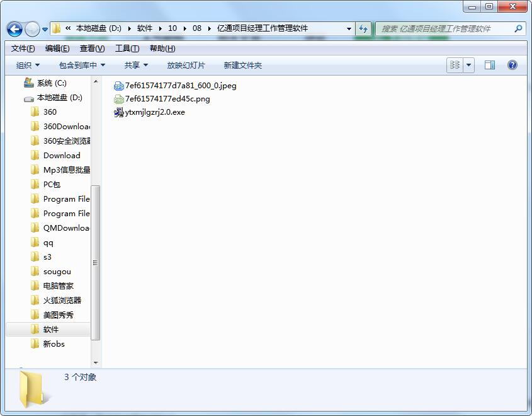Click the blue help icon
Viewport: 532px width, 416px height.
coord(512,65)
